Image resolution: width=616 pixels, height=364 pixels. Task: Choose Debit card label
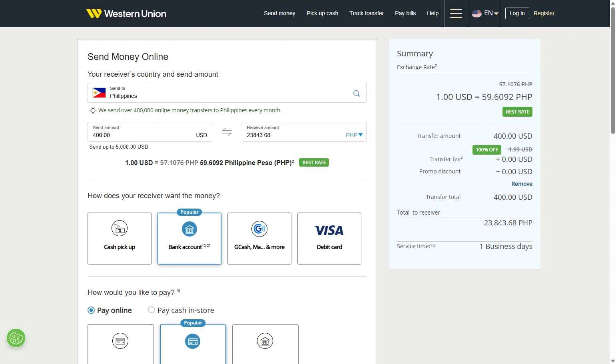tap(329, 247)
